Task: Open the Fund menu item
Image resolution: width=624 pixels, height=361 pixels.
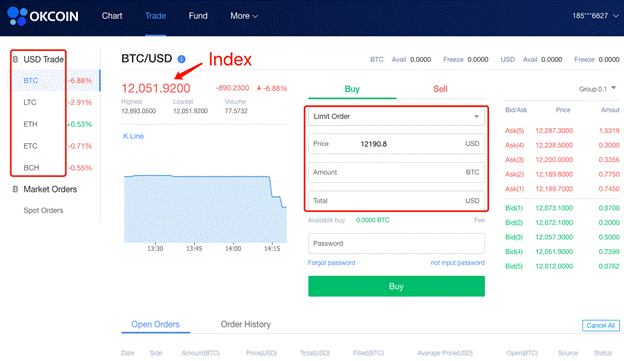Action: (x=198, y=16)
